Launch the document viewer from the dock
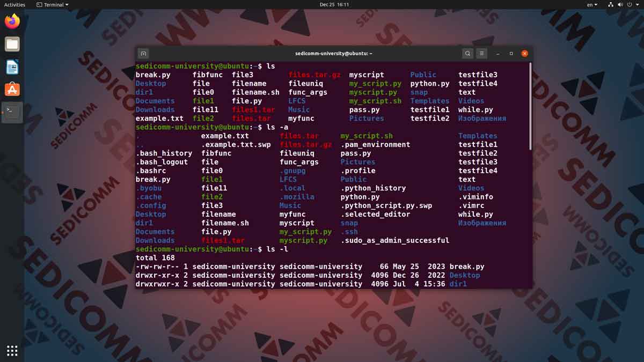 coord(12,67)
